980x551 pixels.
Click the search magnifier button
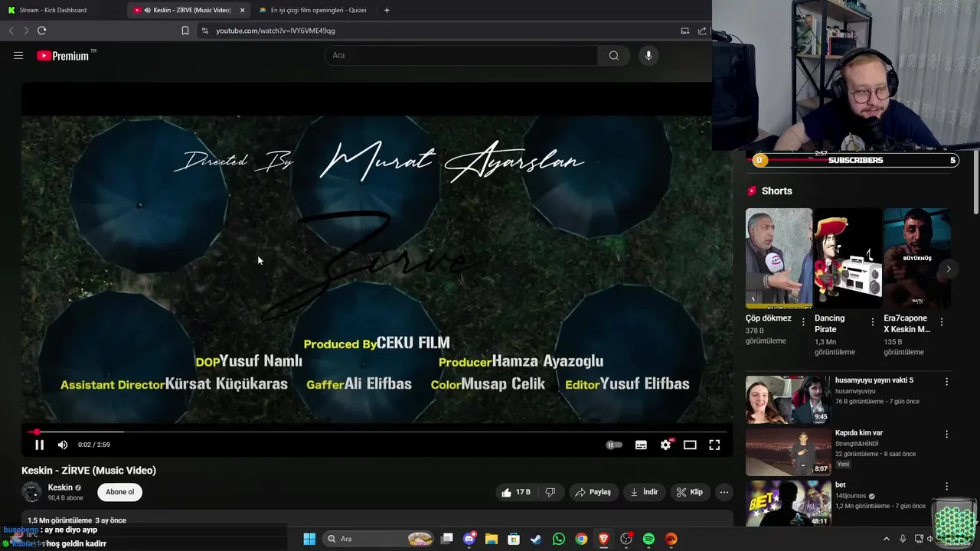click(x=613, y=55)
